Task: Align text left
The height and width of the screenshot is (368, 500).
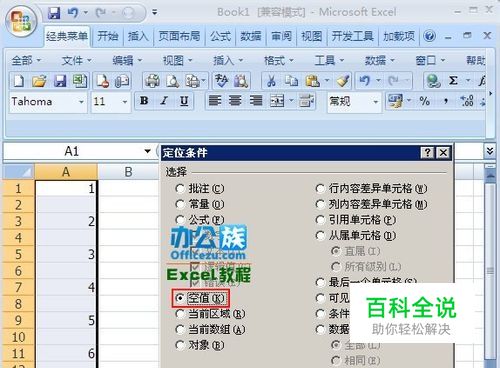Action: (215, 101)
